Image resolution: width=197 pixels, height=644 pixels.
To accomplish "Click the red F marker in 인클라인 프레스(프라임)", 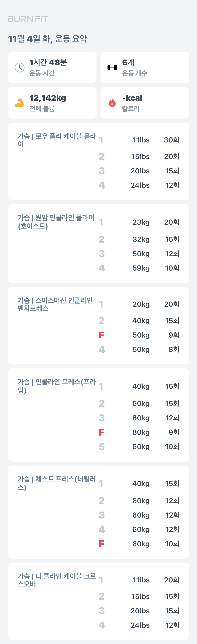I will pyautogui.click(x=101, y=432).
